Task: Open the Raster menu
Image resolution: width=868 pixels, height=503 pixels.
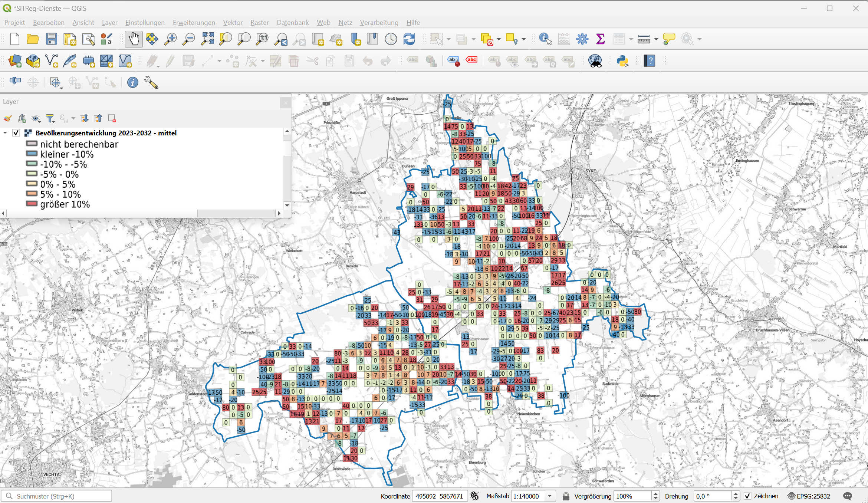Action: click(x=259, y=23)
